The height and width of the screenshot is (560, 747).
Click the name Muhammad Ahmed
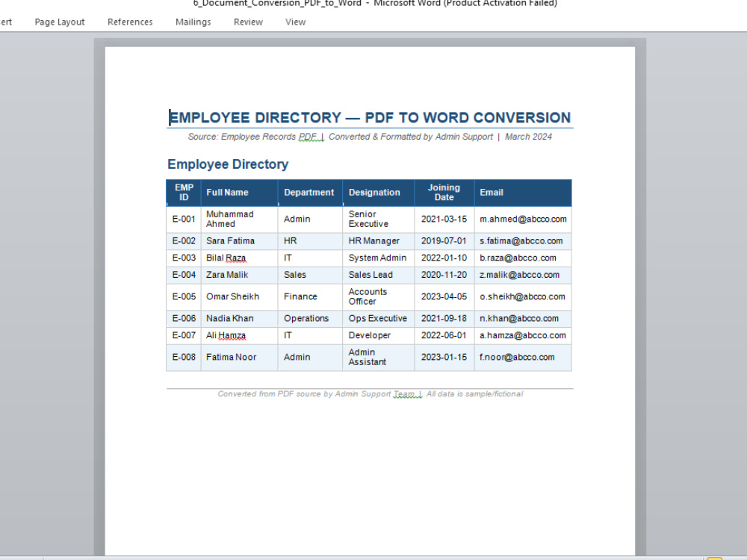(x=229, y=219)
